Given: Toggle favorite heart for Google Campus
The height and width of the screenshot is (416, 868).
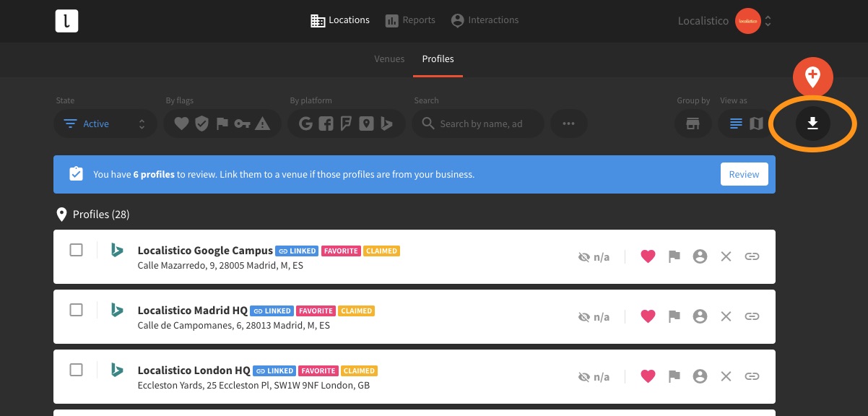Looking at the screenshot, I should point(648,256).
